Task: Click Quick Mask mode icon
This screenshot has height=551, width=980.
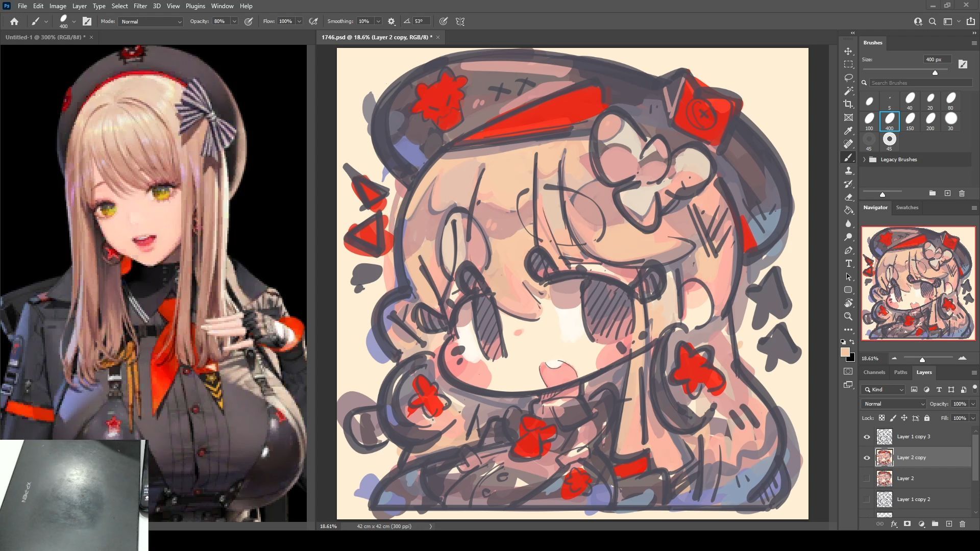Action: (848, 371)
